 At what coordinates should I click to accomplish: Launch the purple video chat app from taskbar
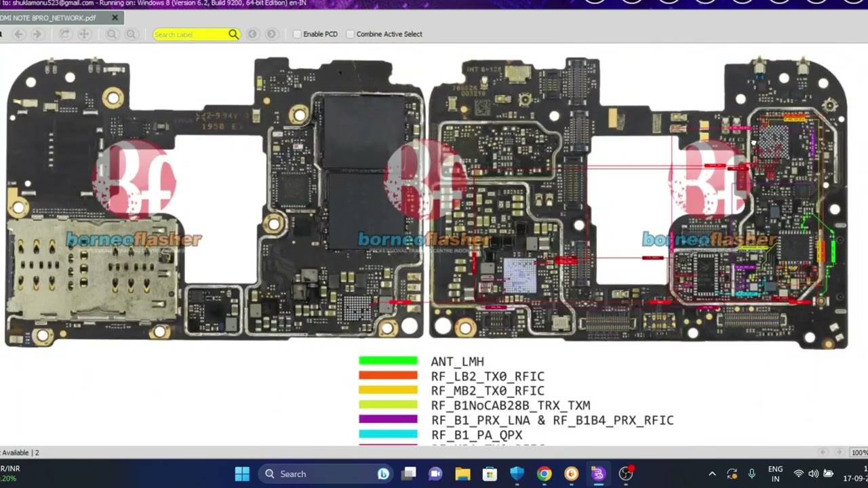(435, 474)
